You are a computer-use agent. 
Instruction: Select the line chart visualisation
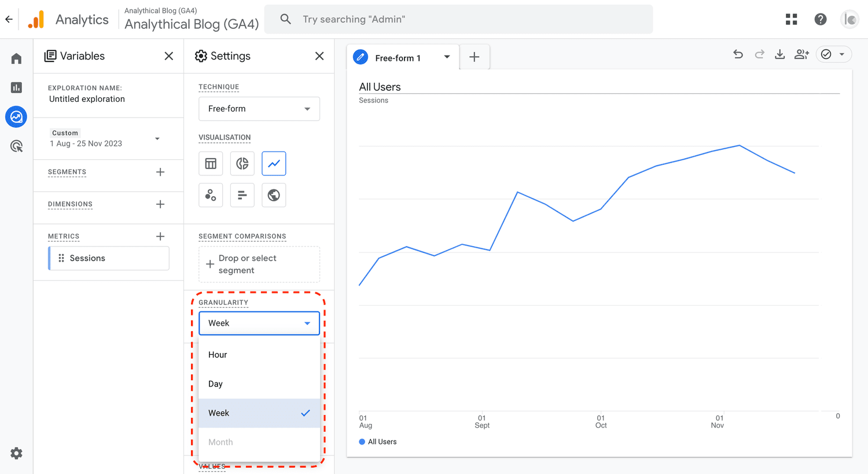click(x=273, y=163)
